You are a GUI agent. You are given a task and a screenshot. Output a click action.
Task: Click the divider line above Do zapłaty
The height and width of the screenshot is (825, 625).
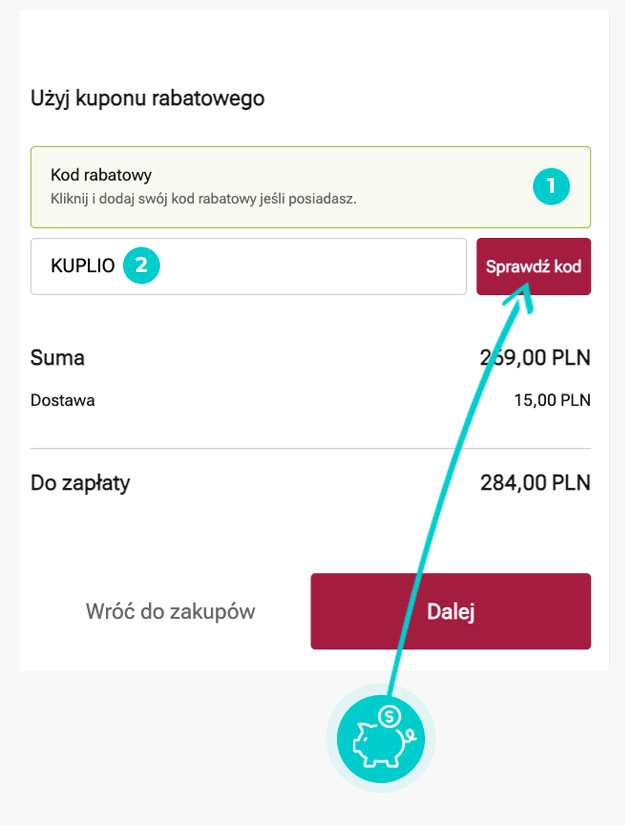click(x=310, y=448)
